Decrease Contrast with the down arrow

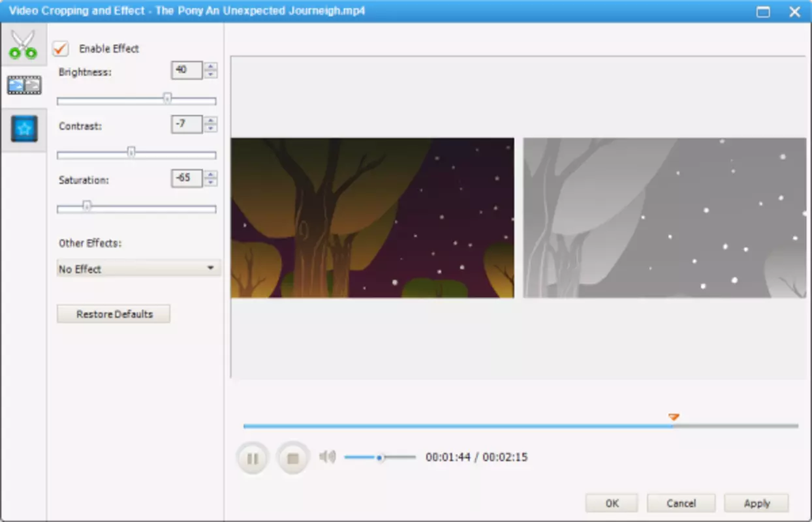pyautogui.click(x=210, y=129)
